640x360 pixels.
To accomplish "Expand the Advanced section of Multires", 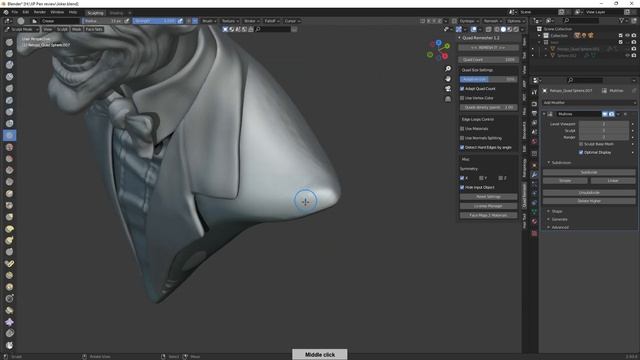I will point(560,227).
